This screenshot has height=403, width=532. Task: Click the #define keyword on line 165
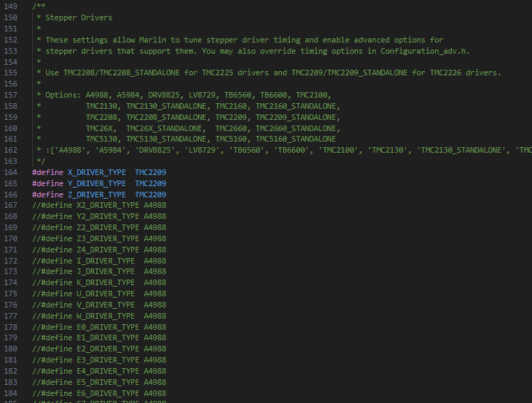47,183
